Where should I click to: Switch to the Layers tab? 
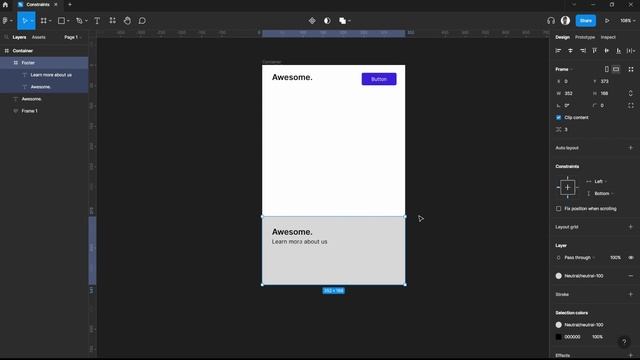[19, 37]
